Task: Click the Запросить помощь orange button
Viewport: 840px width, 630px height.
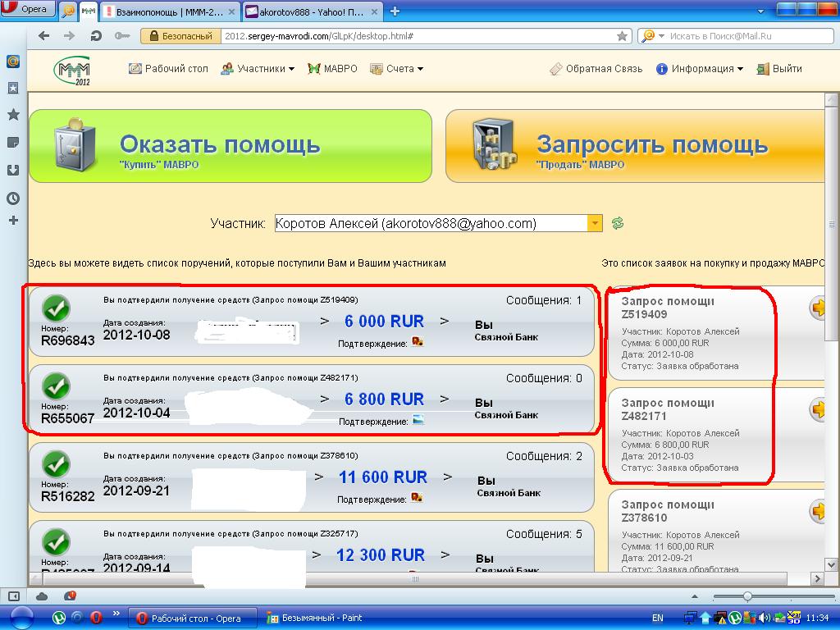Action: pos(635,146)
